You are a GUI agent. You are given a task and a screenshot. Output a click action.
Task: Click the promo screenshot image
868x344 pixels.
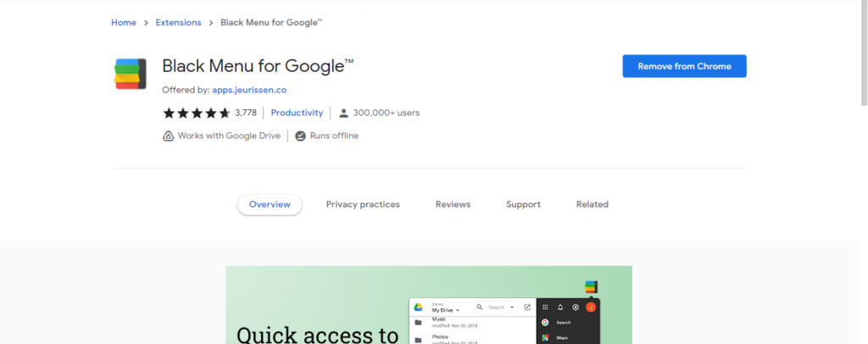(428, 305)
